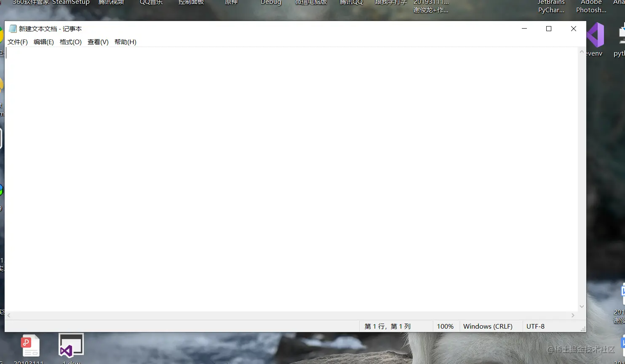
Task: Open the 查看(V) menu
Action: click(98, 42)
